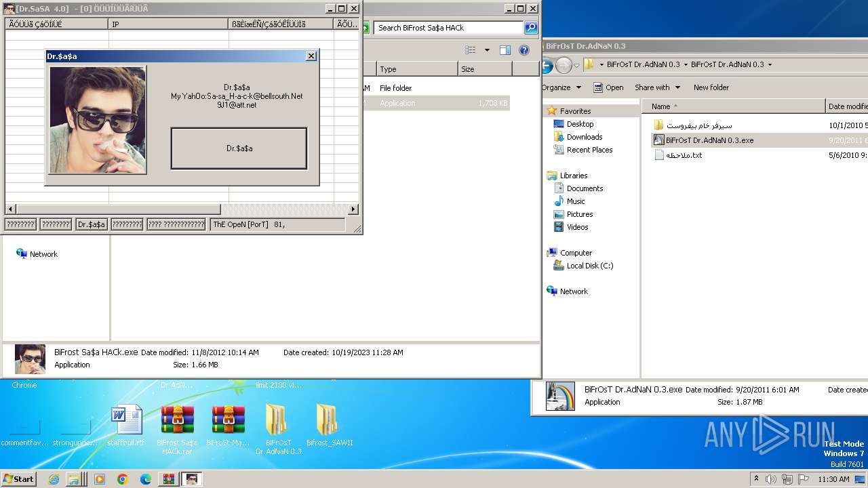Open the staffball.rtf desktop file

pyautogui.click(x=126, y=425)
